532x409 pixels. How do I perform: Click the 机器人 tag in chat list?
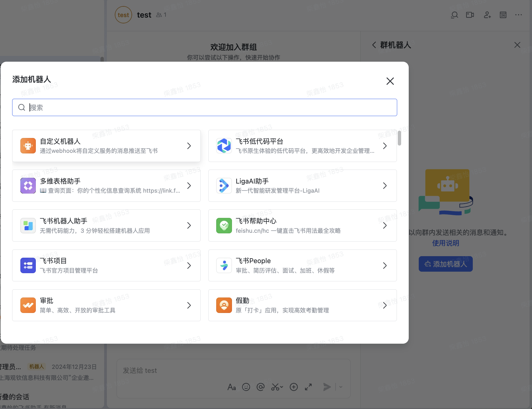[37, 366]
